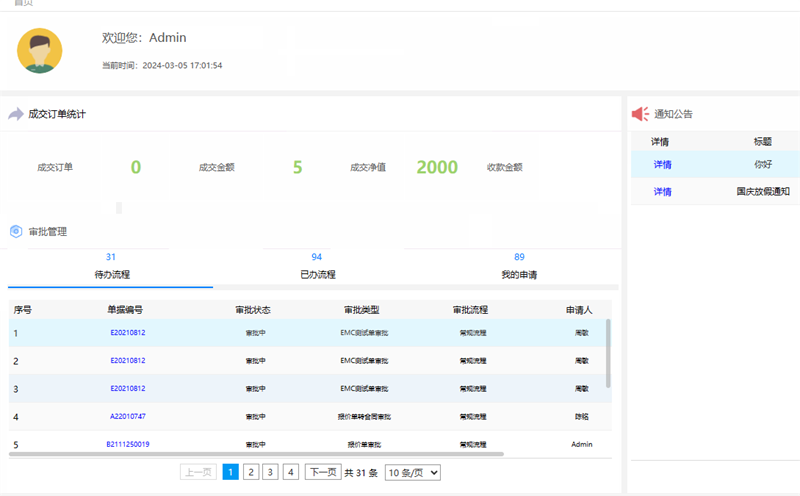Go to page 4 of the approval list

(x=290, y=472)
